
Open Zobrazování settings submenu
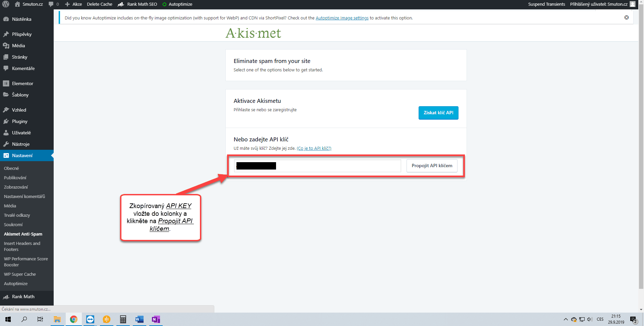pyautogui.click(x=16, y=187)
